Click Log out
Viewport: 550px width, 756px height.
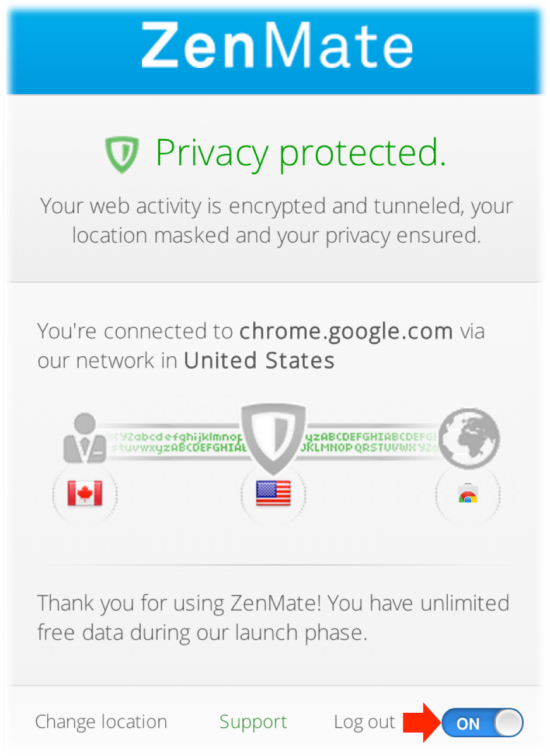point(364,722)
